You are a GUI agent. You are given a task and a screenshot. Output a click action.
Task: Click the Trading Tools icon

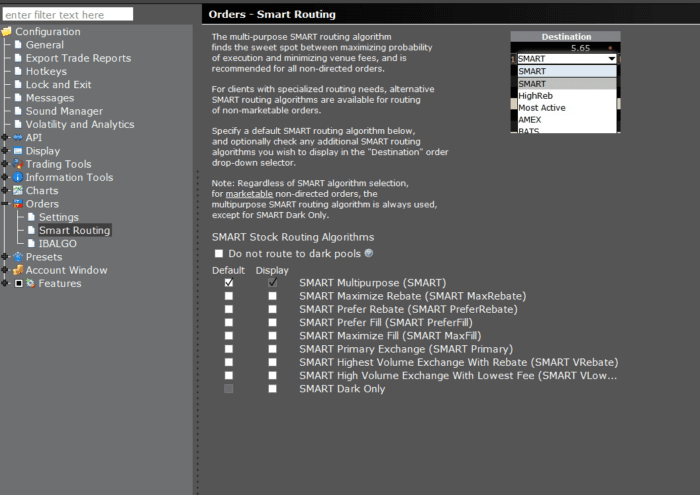[x=17, y=164]
